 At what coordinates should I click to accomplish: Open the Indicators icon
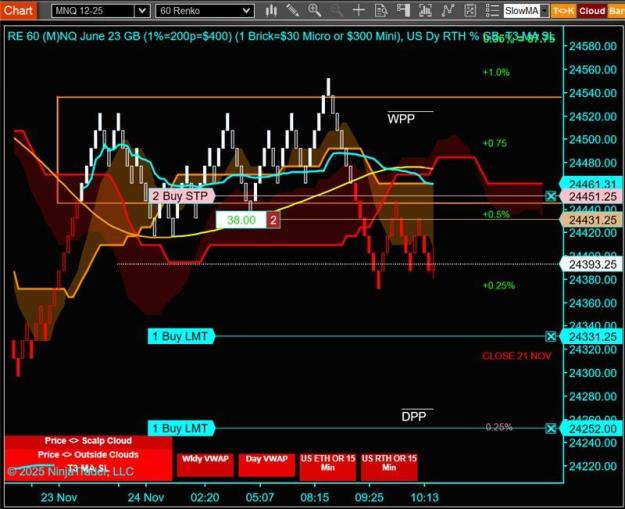tap(448, 10)
